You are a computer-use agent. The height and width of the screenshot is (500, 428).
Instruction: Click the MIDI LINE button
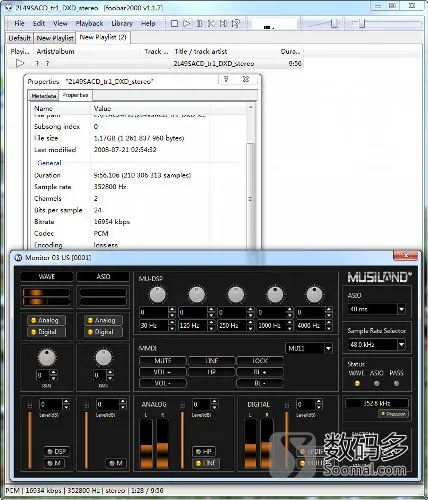click(x=211, y=361)
